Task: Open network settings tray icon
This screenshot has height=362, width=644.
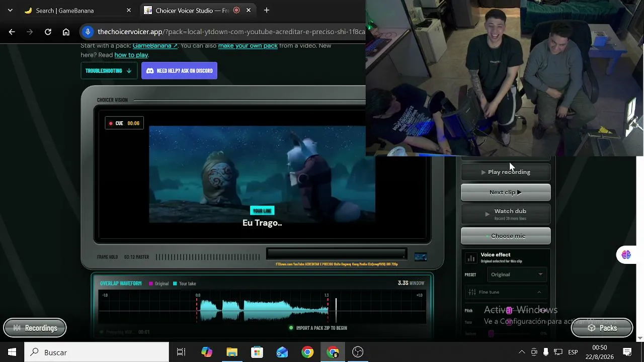Action: [558, 352]
